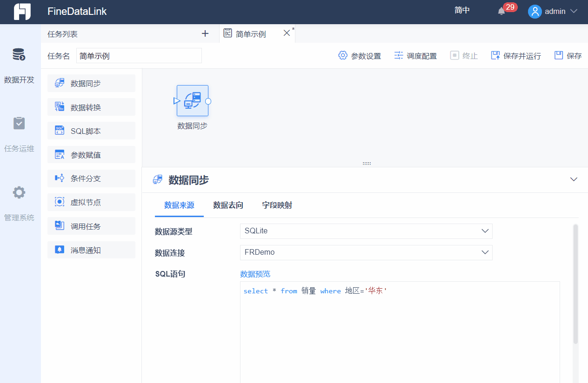The image size is (588, 383).
Task: Click the input triangle of 数据同步 node
Action: [x=176, y=100]
